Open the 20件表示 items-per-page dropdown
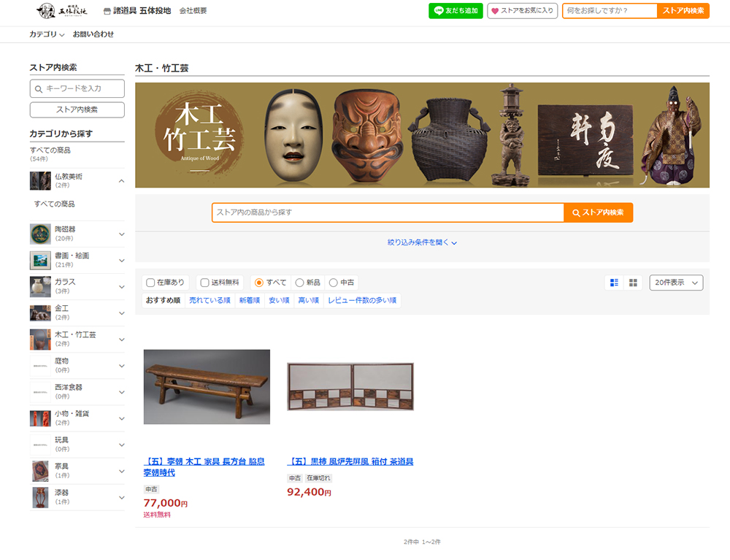This screenshot has height=560, width=730. (x=676, y=283)
